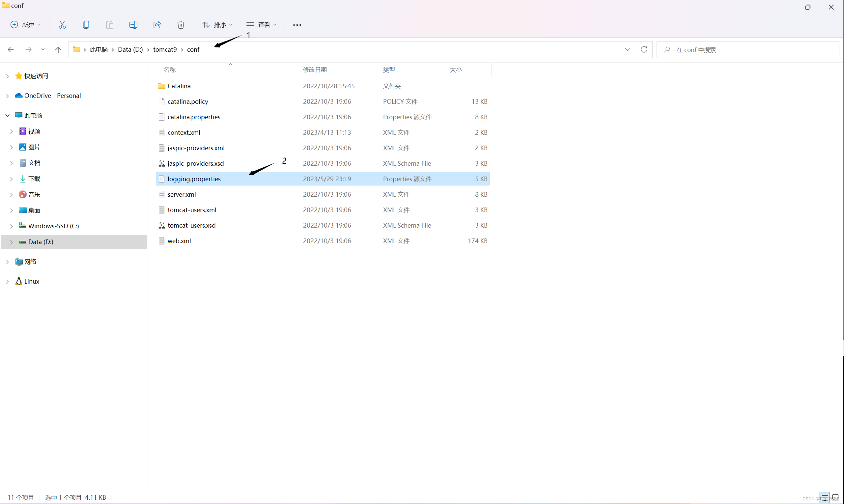Select 视频 in the navigation pane
This screenshot has height=504, width=844.
click(x=34, y=131)
